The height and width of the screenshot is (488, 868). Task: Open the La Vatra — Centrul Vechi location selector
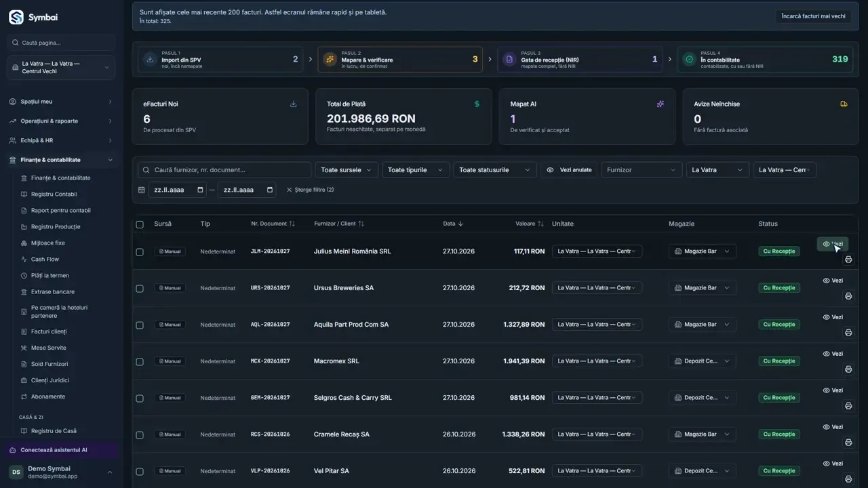pyautogui.click(x=62, y=68)
